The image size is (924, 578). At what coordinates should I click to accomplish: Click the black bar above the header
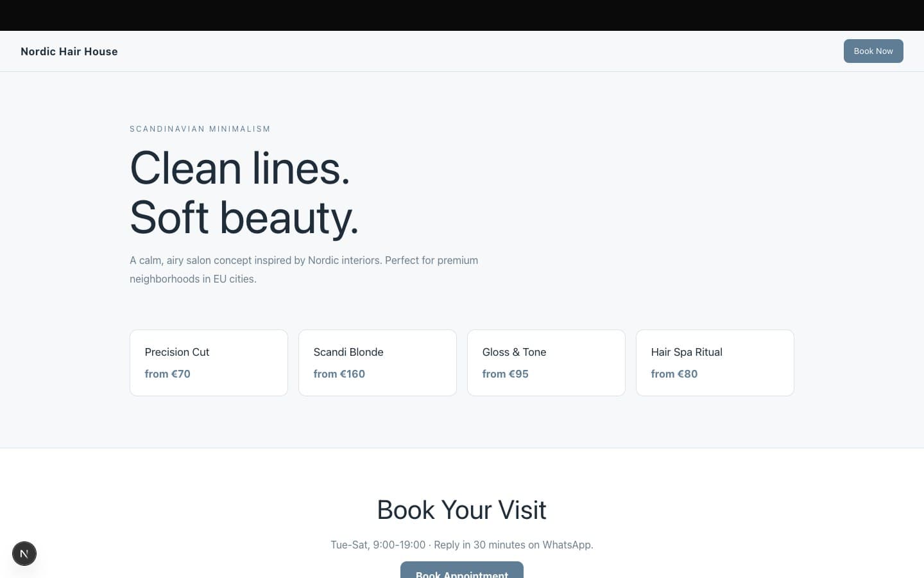click(462, 15)
